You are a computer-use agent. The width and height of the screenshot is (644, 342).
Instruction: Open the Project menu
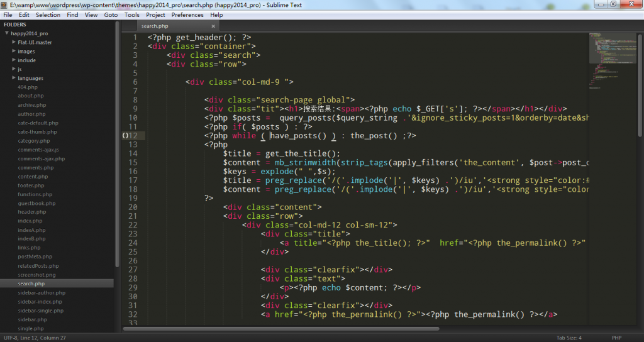click(x=155, y=15)
